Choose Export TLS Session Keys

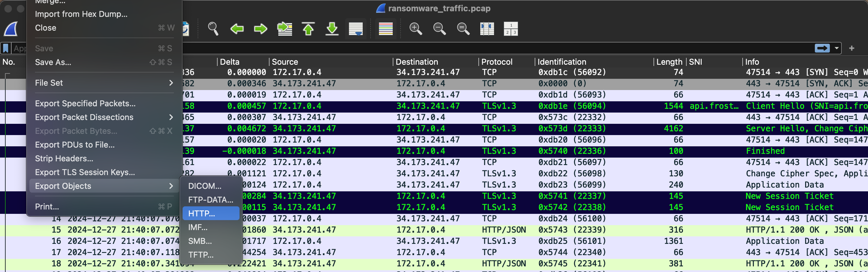tap(104, 172)
